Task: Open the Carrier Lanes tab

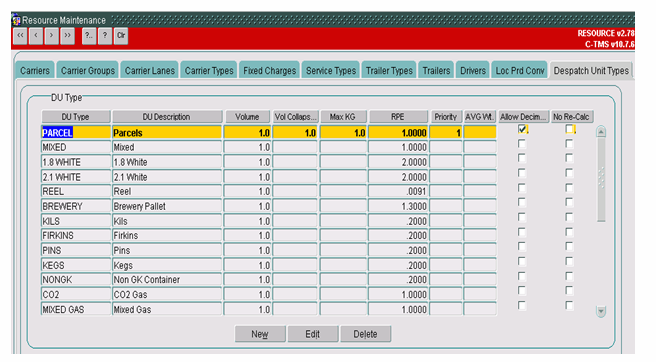Action: [x=149, y=70]
